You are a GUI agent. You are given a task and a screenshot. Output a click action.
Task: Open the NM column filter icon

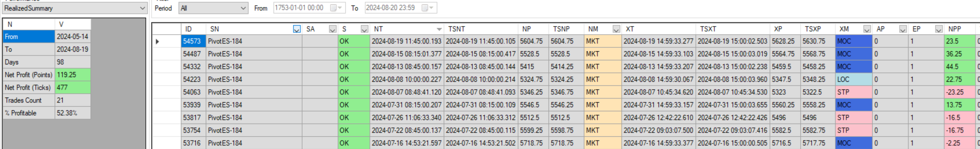click(x=616, y=29)
